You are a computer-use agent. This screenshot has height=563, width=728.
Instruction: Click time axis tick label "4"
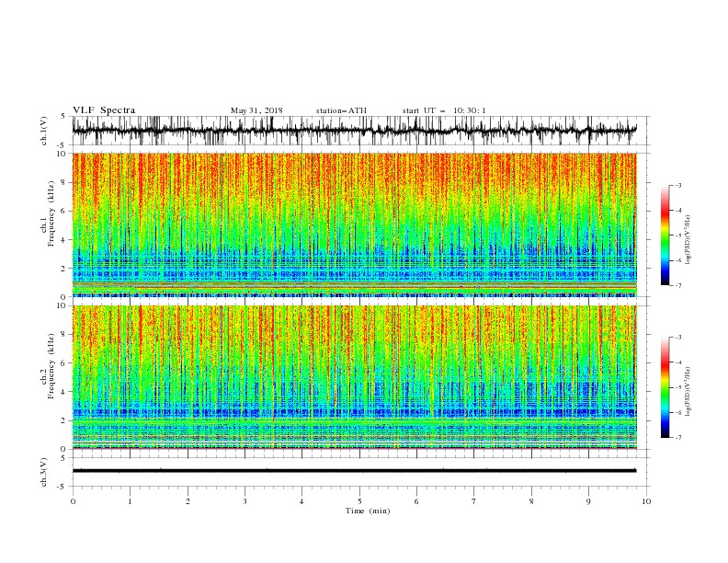(301, 501)
